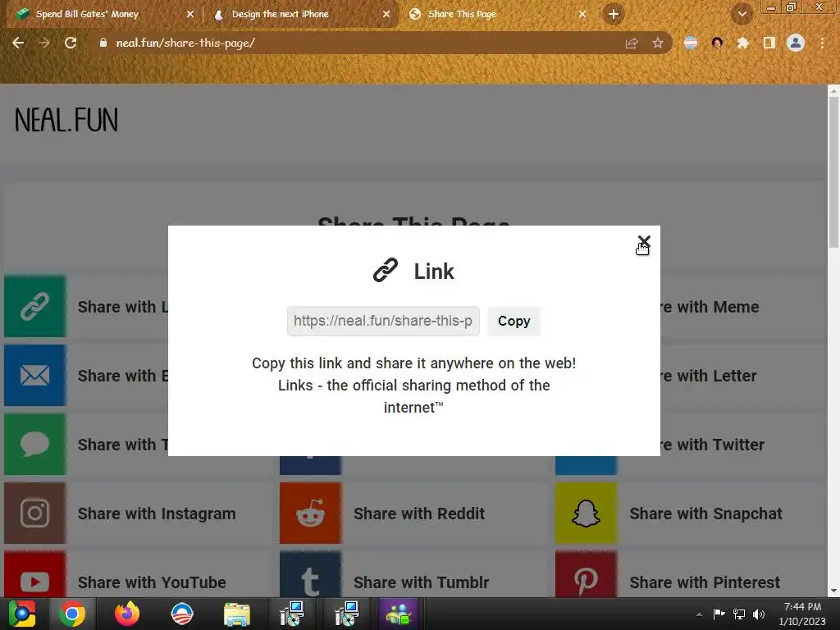This screenshot has width=840, height=630.
Task: Open the taskbar icon left of the folder
Action: click(x=182, y=614)
